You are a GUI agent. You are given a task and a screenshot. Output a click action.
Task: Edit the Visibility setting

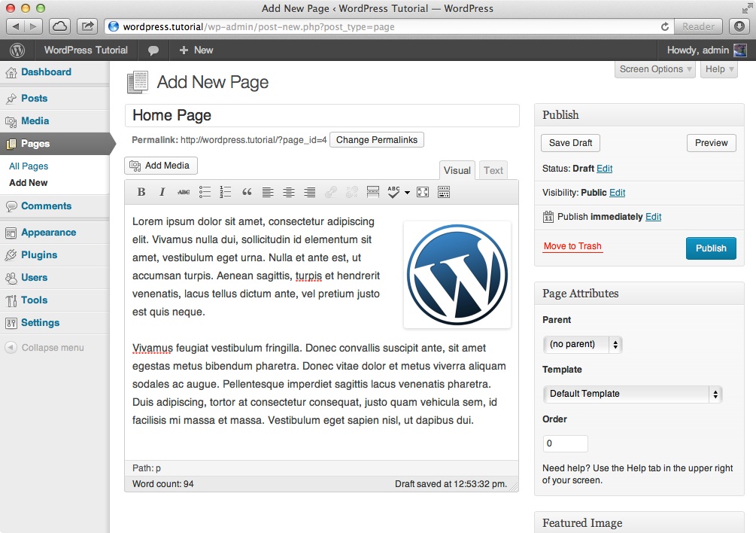(617, 193)
